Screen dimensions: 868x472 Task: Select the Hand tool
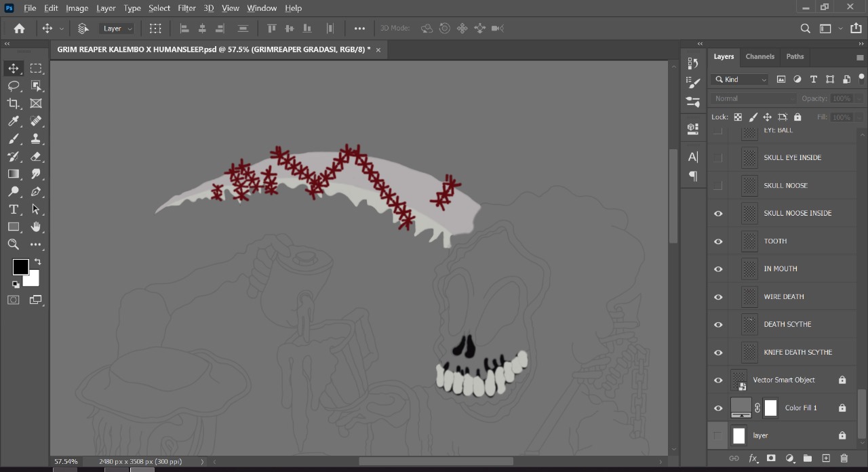coord(36,227)
